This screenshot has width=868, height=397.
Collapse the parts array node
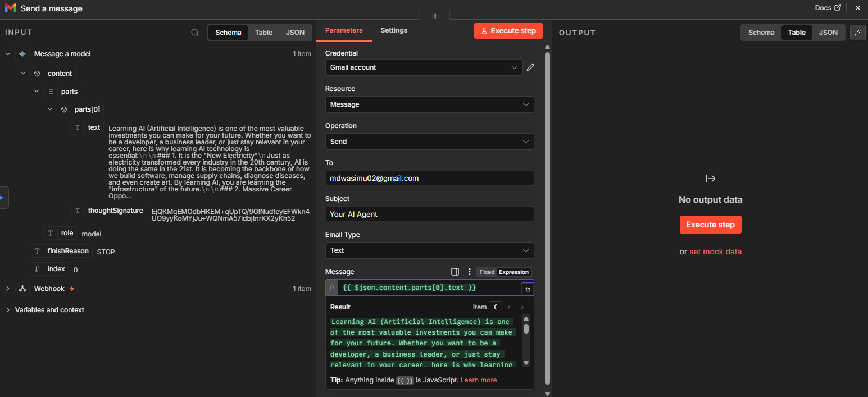(x=37, y=92)
